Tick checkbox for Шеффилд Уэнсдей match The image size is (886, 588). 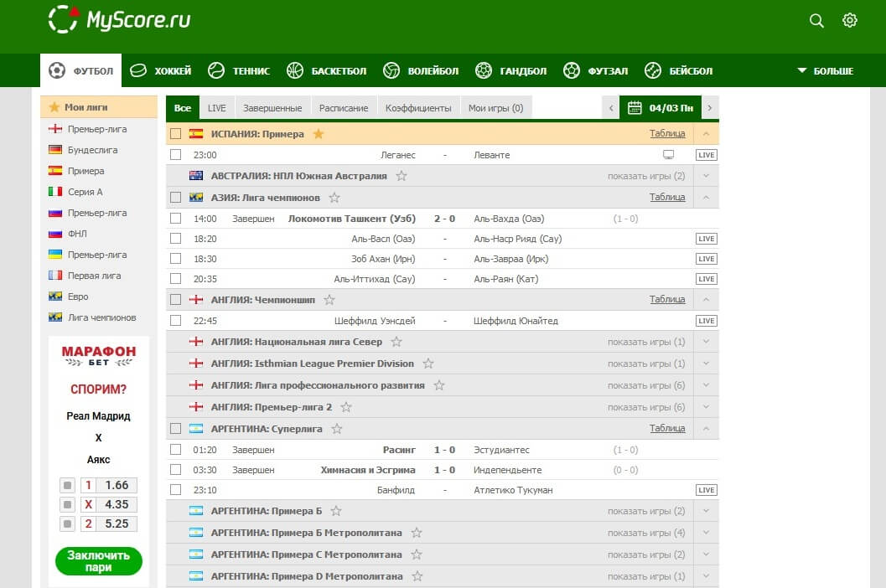(176, 320)
